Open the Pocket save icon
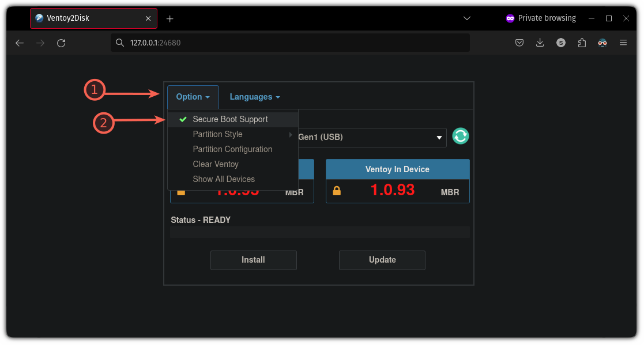 (x=519, y=43)
